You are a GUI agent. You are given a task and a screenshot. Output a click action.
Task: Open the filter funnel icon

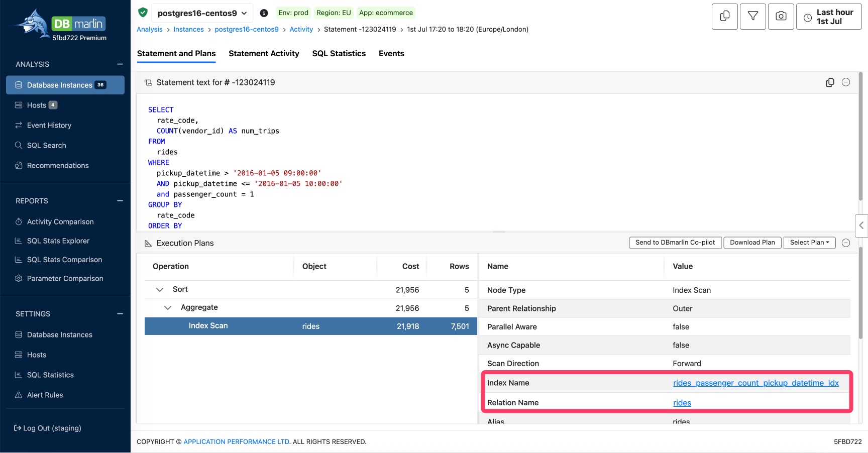pos(753,17)
